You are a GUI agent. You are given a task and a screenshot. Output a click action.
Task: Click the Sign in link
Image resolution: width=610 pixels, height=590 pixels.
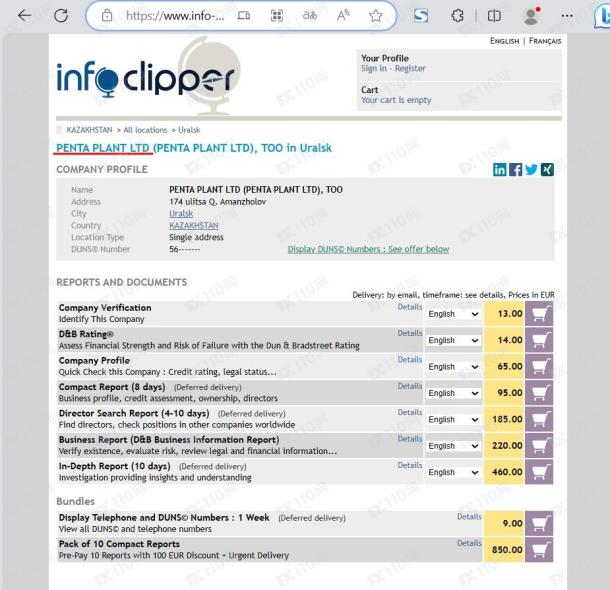coord(373,68)
